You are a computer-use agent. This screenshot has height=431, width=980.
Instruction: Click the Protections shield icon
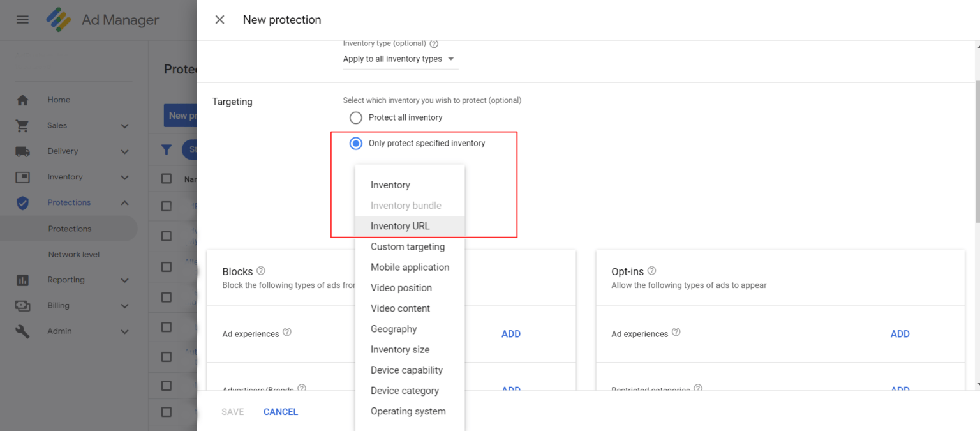point(22,203)
